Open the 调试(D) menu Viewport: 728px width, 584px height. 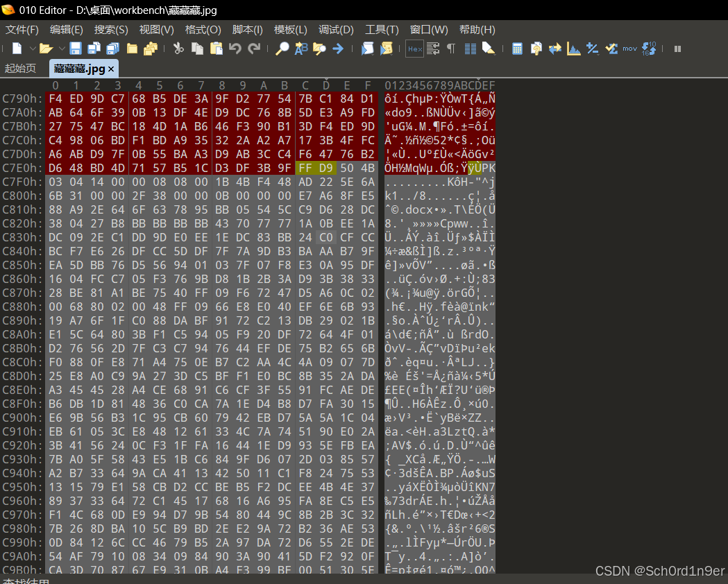[x=336, y=30]
